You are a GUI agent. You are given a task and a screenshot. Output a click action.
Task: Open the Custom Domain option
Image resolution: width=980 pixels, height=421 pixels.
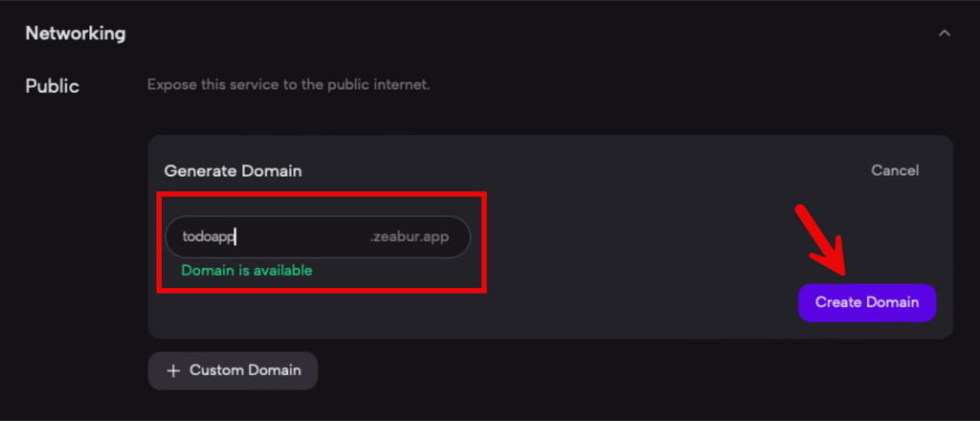(x=233, y=370)
